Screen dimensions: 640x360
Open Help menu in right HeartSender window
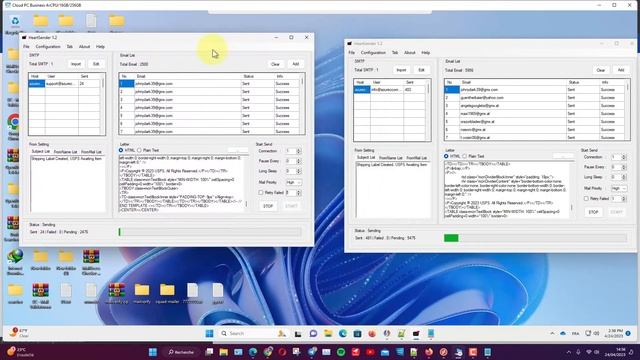click(x=426, y=53)
